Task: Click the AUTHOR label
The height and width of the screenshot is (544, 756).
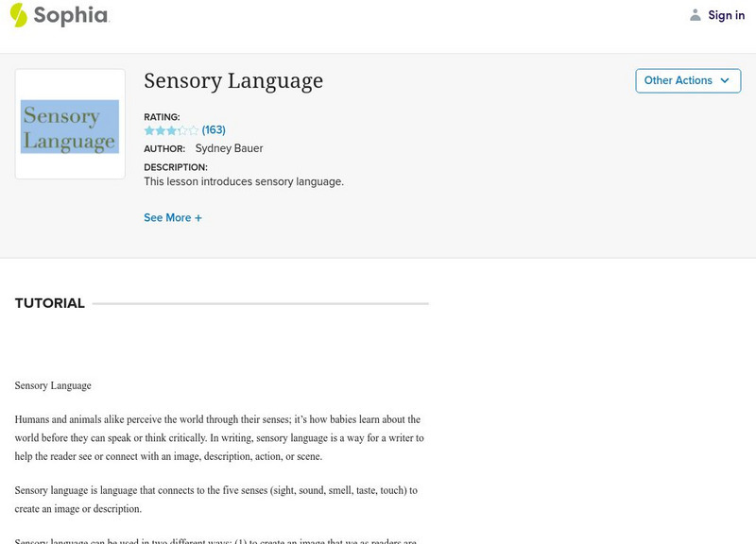Action: click(166, 147)
